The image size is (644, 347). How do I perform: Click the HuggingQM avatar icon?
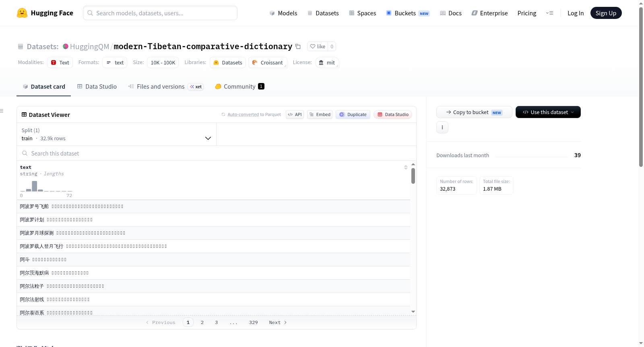[x=66, y=46]
